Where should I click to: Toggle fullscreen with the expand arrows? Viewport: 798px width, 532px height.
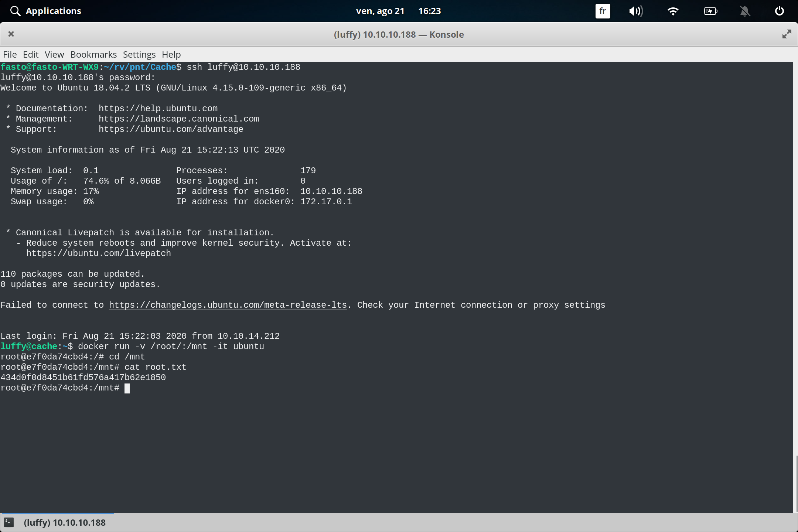coord(787,34)
